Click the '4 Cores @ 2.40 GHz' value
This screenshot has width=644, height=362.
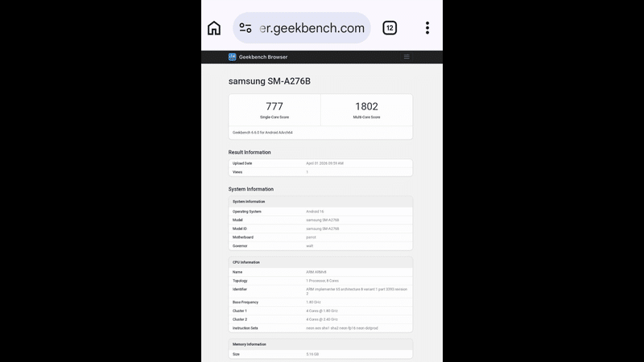click(321, 319)
